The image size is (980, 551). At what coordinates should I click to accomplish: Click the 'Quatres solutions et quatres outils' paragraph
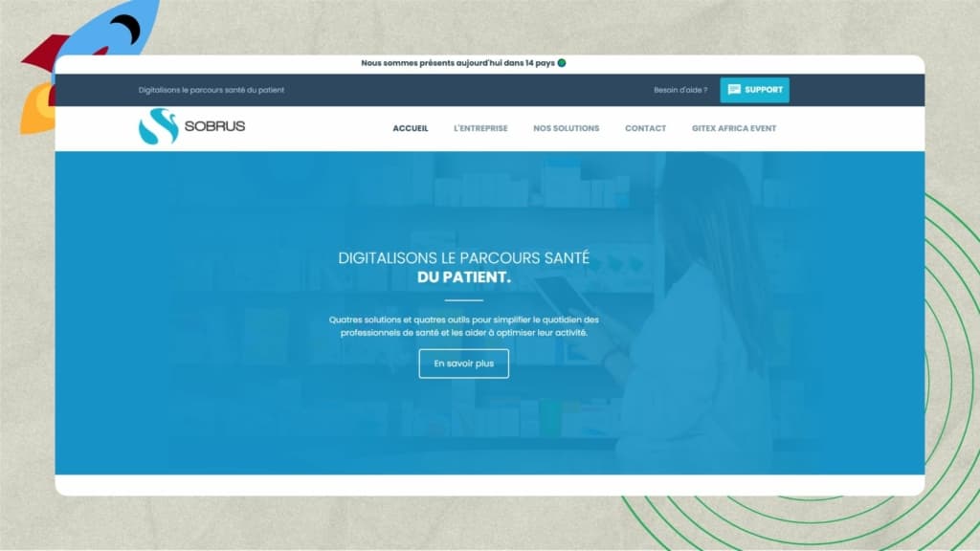tap(464, 326)
